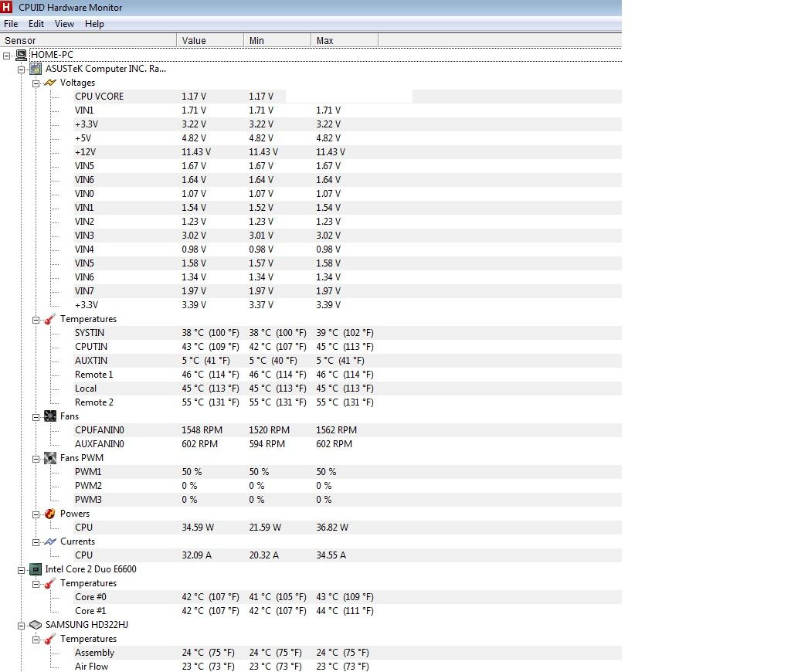Click the VIN2 voltage row label
791x672 pixels.
pyautogui.click(x=84, y=222)
